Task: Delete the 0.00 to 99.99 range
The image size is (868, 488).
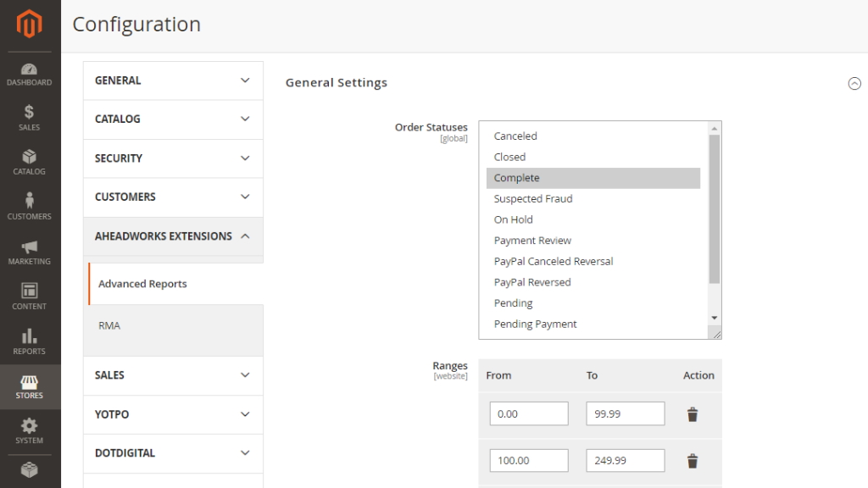Action: tap(693, 414)
